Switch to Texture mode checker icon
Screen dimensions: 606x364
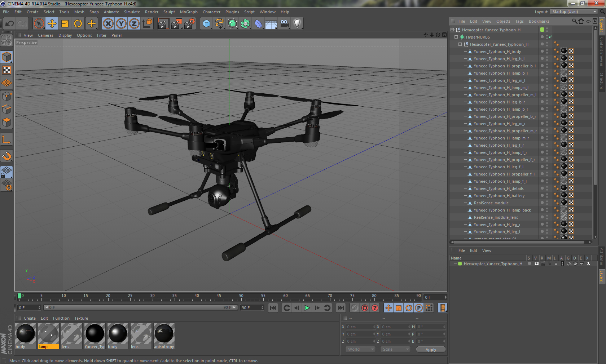click(6, 70)
